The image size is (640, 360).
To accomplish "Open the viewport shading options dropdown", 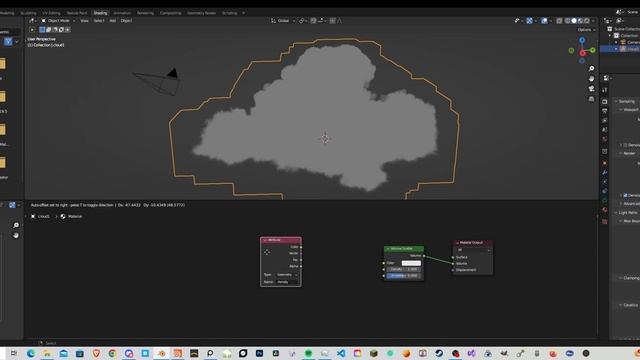I will click(593, 20).
